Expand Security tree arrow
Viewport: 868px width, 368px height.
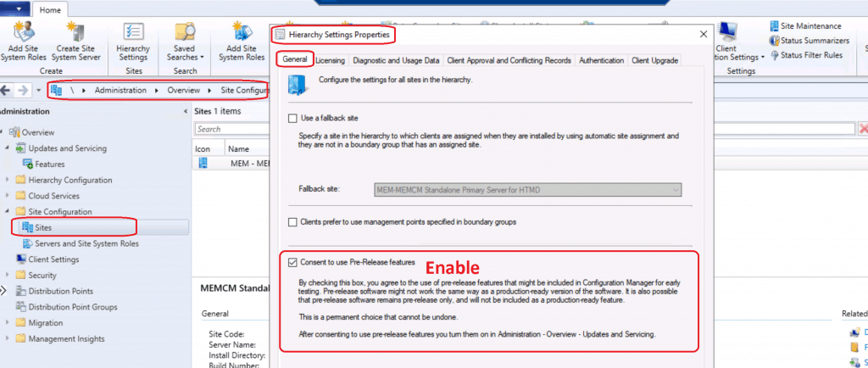click(7, 275)
